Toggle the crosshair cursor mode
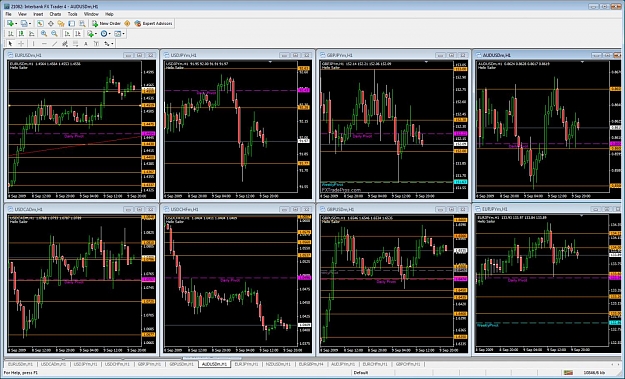The width and height of the screenshot is (625, 379). pyautogui.click(x=21, y=44)
